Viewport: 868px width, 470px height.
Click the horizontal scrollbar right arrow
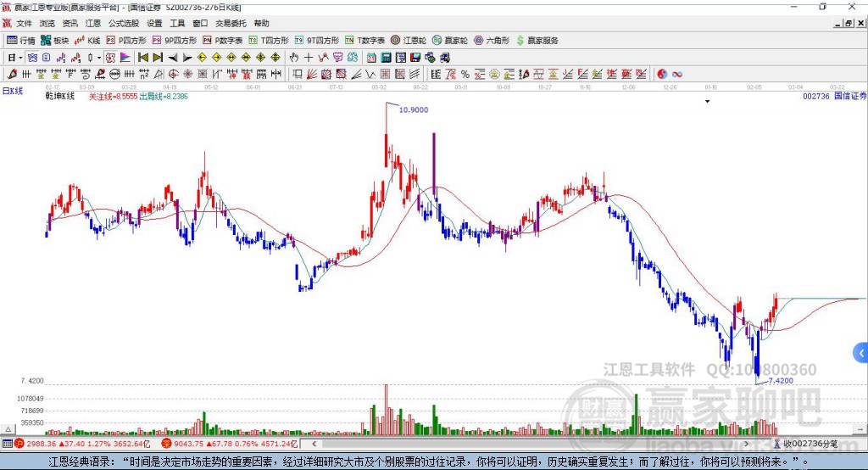[x=746, y=444]
